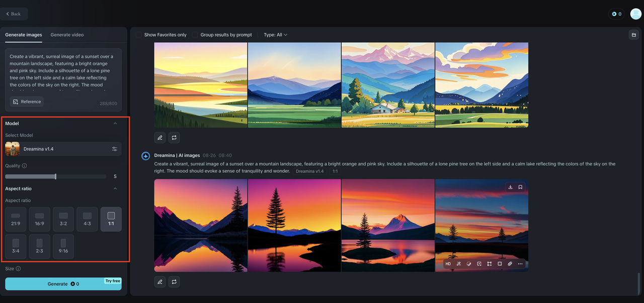The width and height of the screenshot is (644, 303).
Task: Open the purple clouds landscape thumbnail
Action: [481, 85]
